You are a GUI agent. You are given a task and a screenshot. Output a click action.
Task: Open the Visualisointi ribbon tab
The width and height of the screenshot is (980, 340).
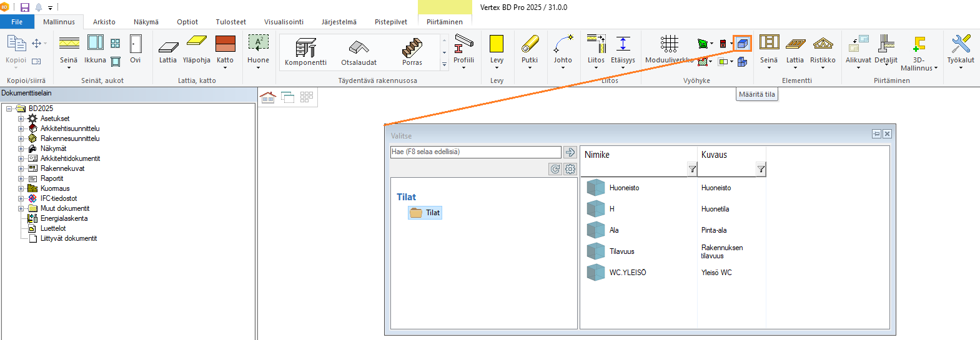[284, 22]
